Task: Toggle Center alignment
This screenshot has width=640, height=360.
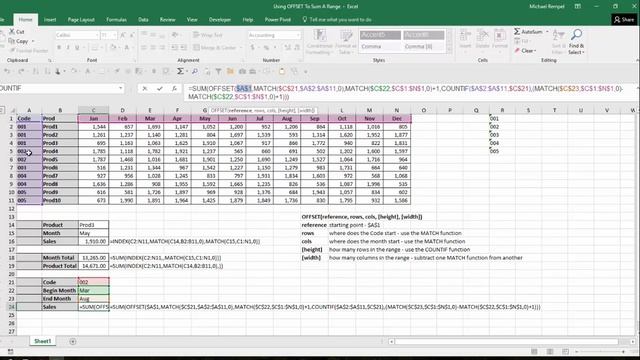Action: point(153,48)
